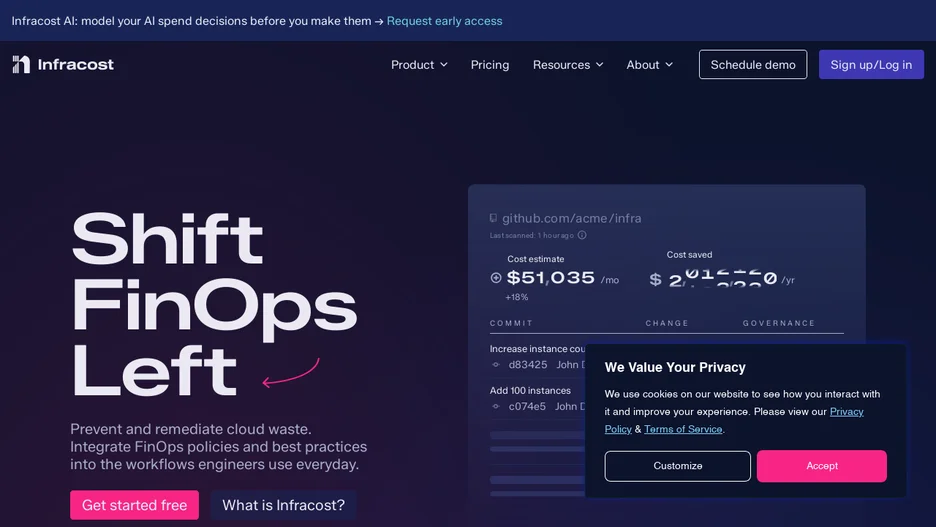Accept cookies in the privacy dialog
Viewport: 936px width, 527px height.
(x=821, y=466)
